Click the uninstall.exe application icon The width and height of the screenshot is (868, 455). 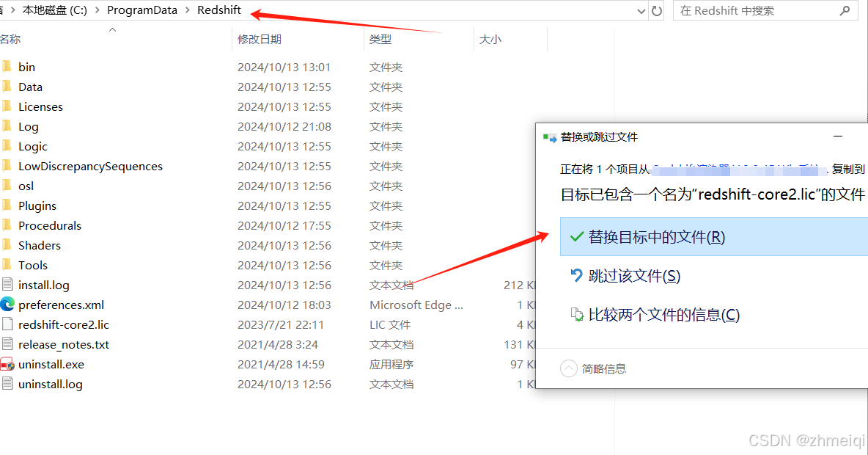point(7,364)
